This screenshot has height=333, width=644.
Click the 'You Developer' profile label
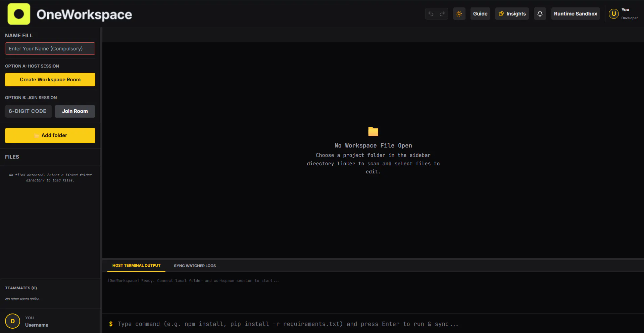point(629,14)
